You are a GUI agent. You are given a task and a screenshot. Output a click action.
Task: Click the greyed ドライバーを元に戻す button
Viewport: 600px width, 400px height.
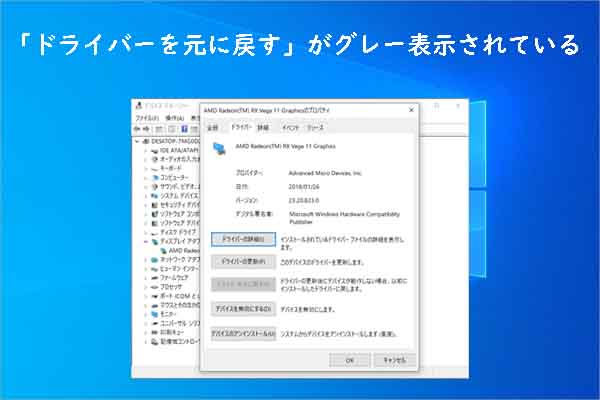tap(243, 284)
